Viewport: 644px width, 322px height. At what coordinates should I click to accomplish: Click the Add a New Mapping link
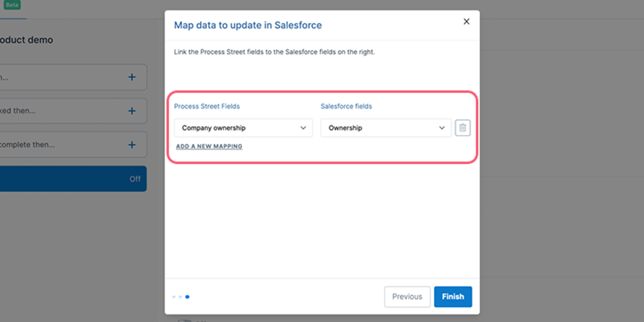pyautogui.click(x=209, y=146)
